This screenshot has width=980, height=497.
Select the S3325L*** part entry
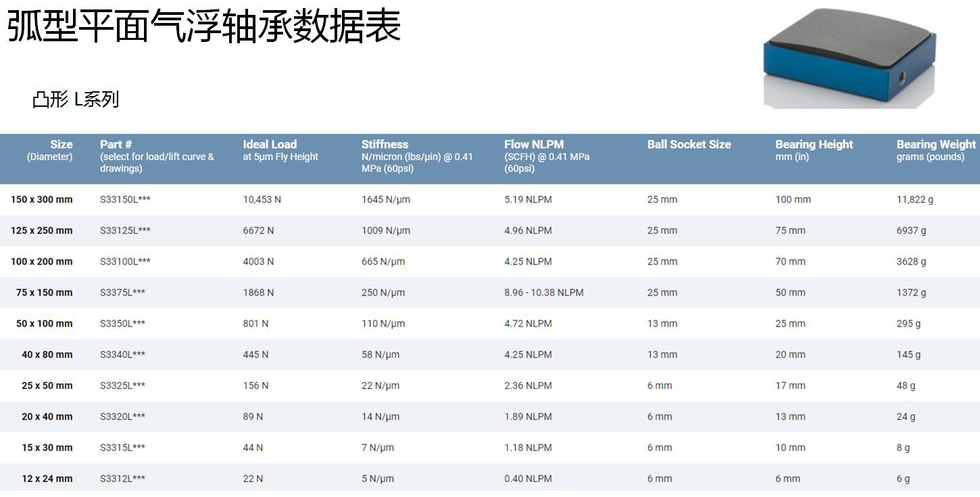pos(122,386)
